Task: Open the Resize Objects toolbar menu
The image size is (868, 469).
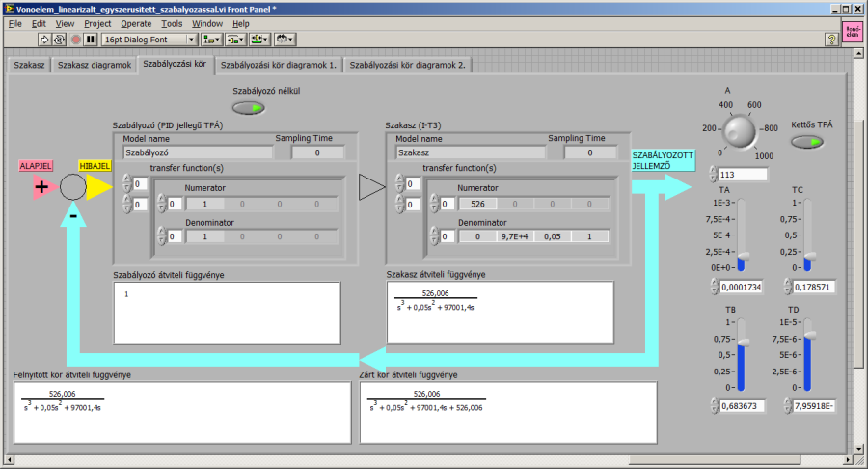Action: pyautogui.click(x=259, y=40)
